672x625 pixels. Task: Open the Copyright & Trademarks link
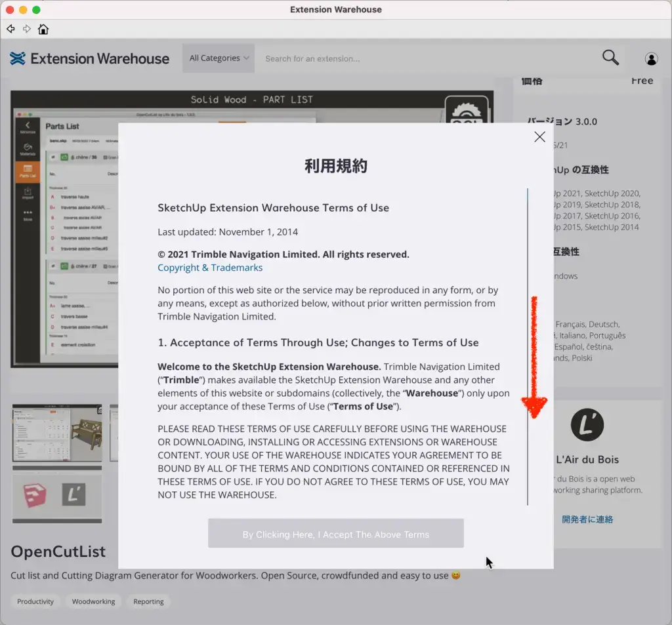(210, 268)
